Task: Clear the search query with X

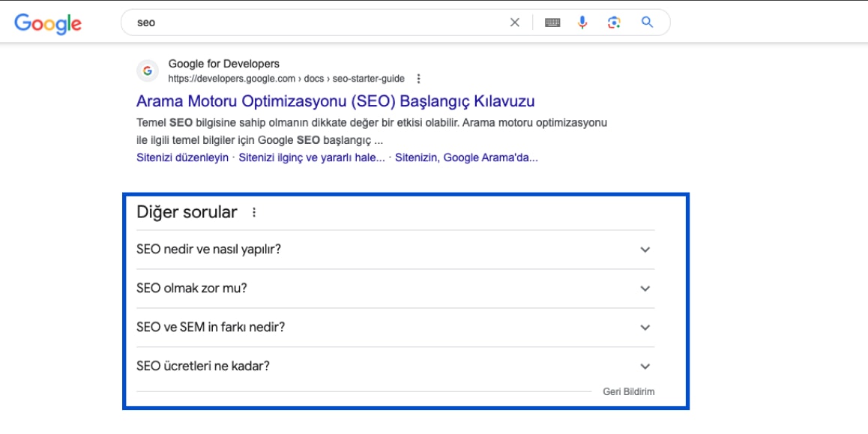Action: tap(515, 22)
